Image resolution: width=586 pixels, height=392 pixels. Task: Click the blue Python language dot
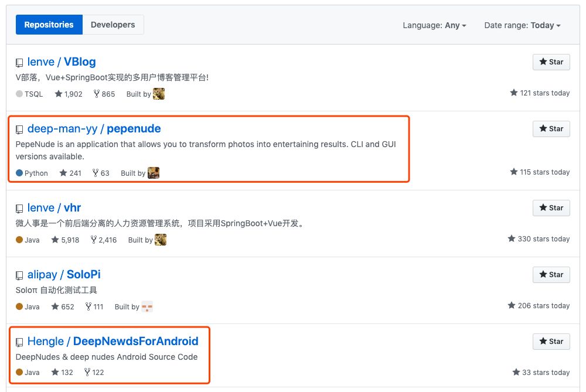(19, 173)
